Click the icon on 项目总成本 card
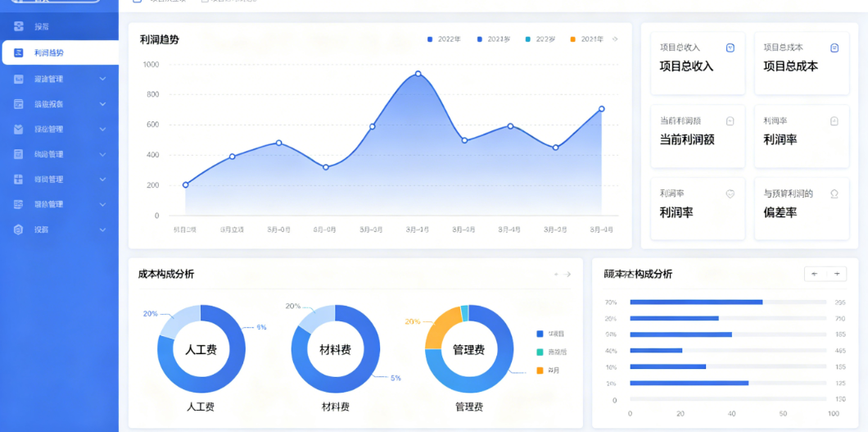Screen dimensions: 868x432 834,48
